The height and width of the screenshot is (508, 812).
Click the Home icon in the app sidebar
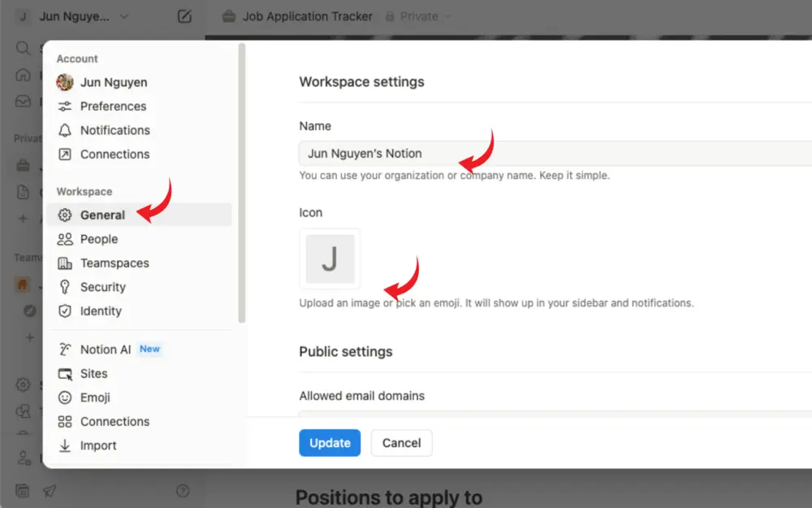(23, 75)
